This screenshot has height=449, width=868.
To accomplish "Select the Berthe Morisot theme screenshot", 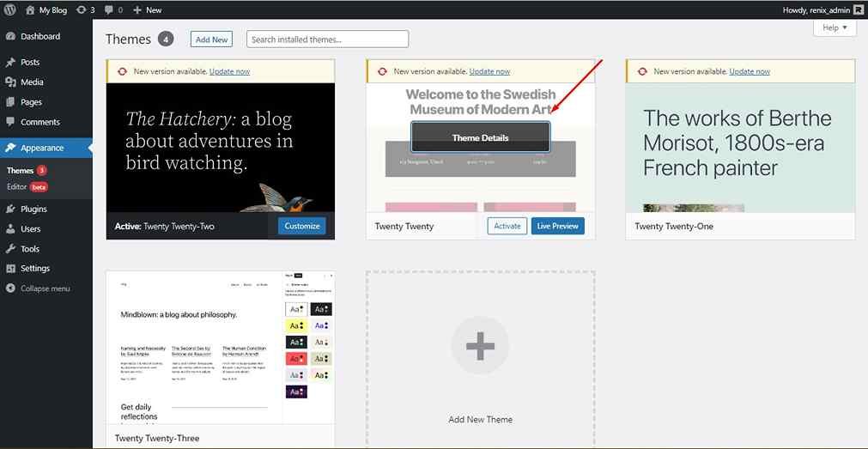I will point(740,148).
